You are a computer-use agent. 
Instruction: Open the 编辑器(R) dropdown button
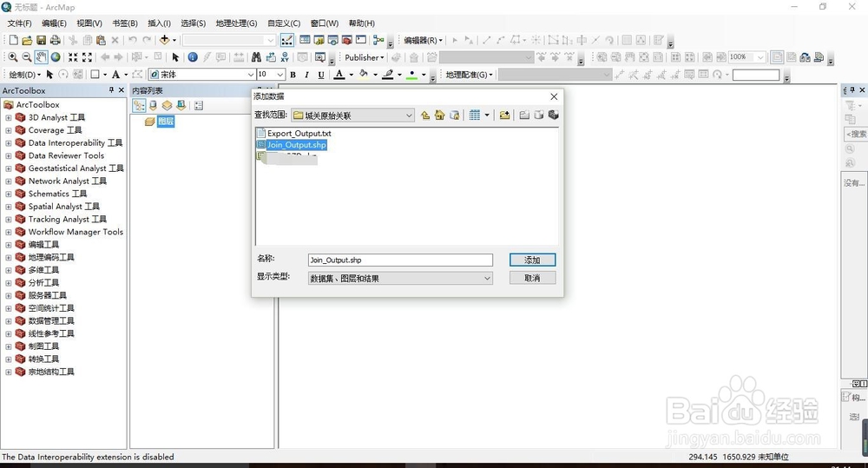(x=423, y=40)
